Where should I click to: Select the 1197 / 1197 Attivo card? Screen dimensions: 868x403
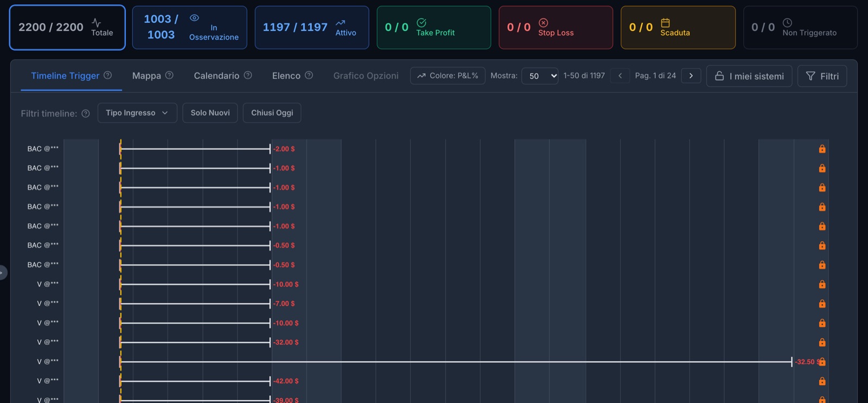tap(312, 27)
